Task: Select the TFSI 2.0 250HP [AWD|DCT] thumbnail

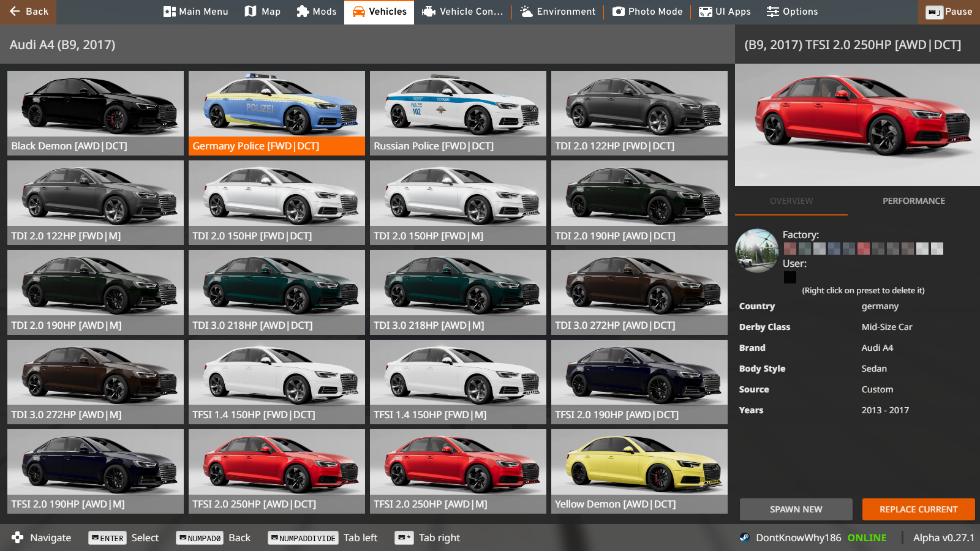Action: tap(277, 471)
